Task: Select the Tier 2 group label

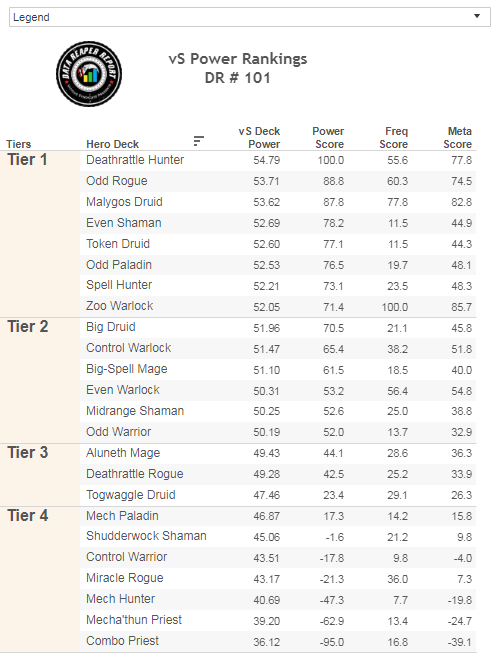Action: point(28,326)
